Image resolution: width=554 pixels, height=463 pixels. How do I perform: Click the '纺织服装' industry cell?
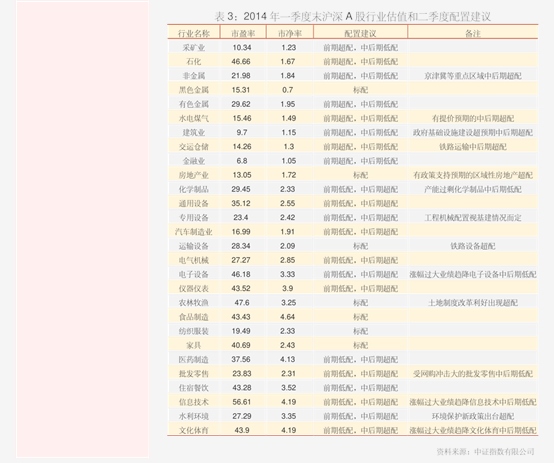(194, 331)
